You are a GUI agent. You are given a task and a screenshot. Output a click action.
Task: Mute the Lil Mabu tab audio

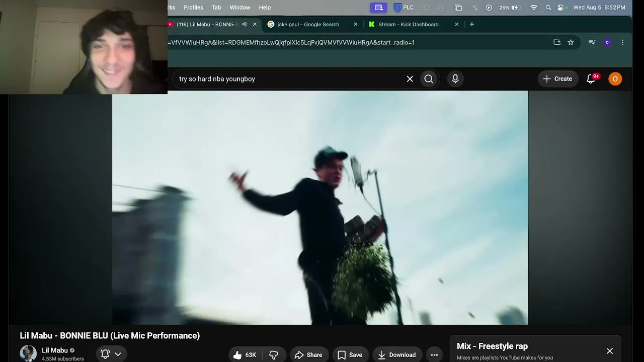click(245, 24)
